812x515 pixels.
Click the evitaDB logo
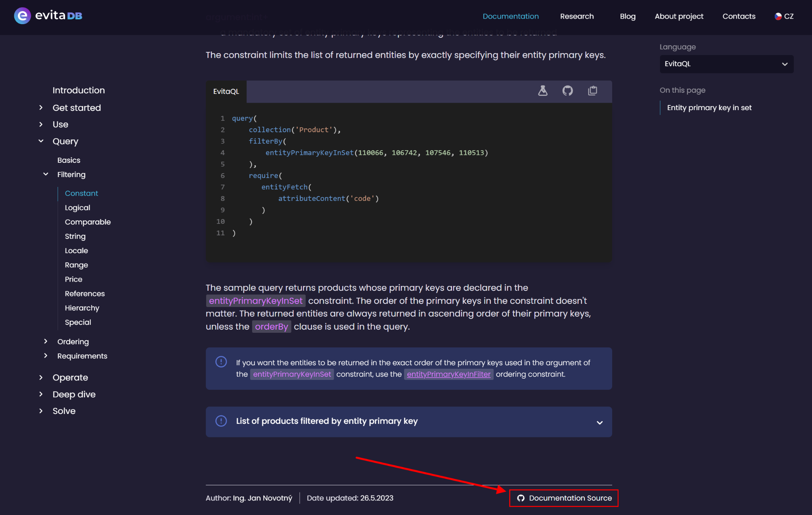48,16
